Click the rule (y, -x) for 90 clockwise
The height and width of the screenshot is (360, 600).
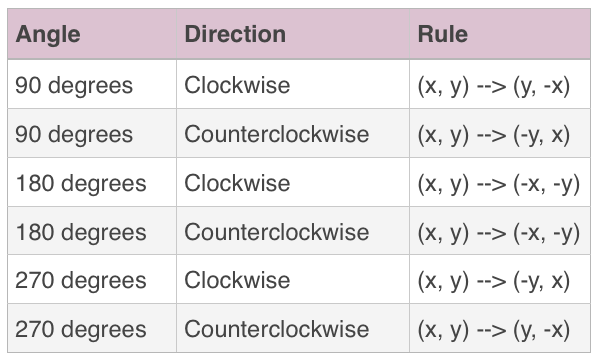click(x=494, y=86)
